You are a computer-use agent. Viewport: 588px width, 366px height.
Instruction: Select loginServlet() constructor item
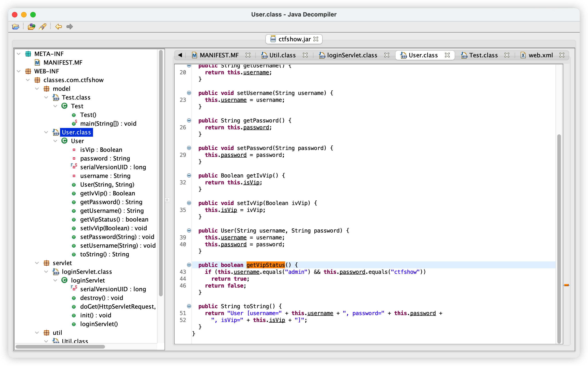tap(99, 324)
